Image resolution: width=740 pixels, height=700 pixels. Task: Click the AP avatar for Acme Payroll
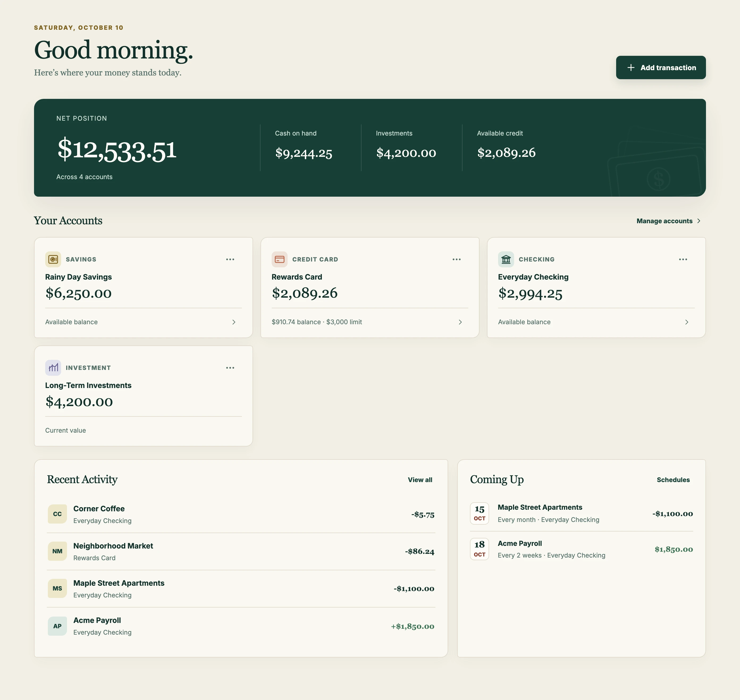click(57, 626)
